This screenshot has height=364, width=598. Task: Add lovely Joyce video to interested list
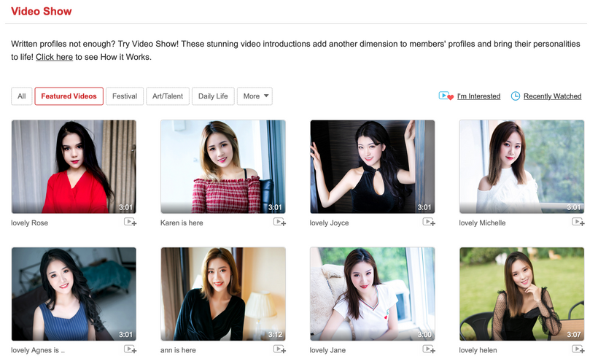pos(429,222)
